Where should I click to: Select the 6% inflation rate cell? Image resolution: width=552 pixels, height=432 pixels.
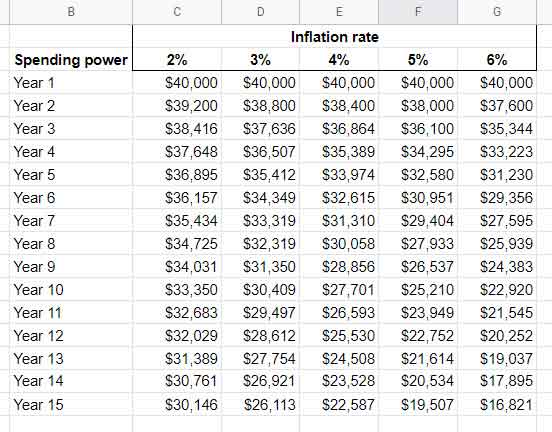click(x=497, y=60)
